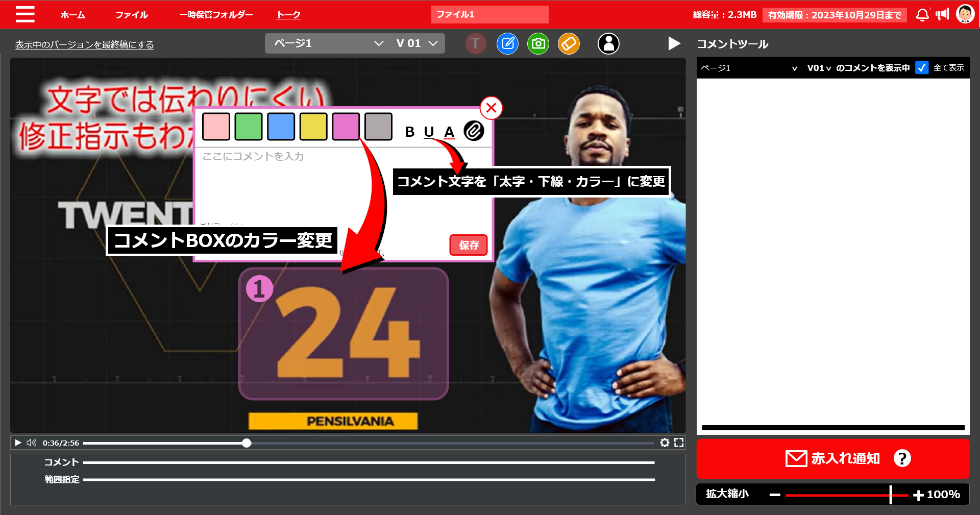This screenshot has width=980, height=515.
Task: Click the megaphone announcement icon
Action: tap(942, 14)
